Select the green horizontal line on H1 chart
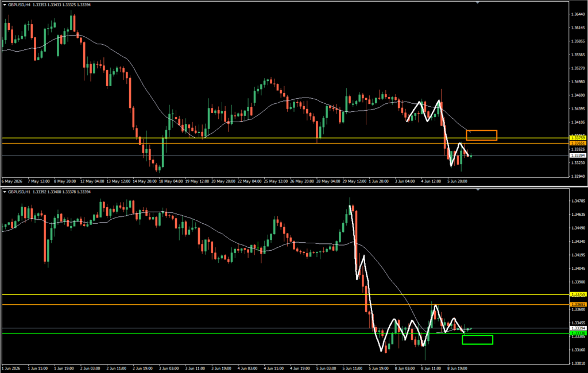 tap(285, 333)
